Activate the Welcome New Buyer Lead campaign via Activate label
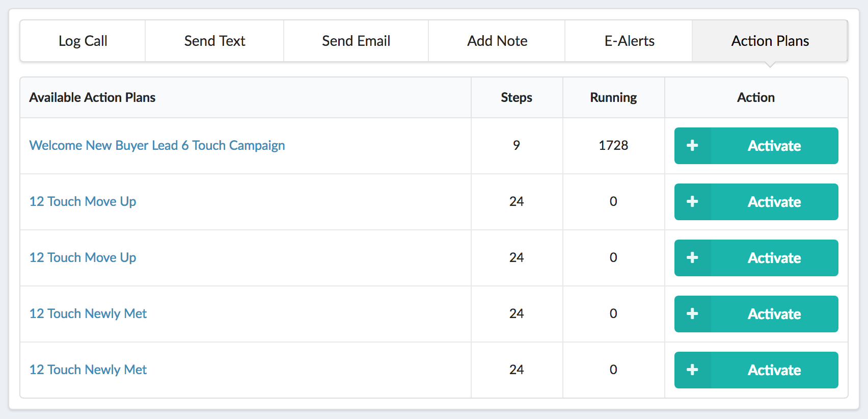Image resolution: width=868 pixels, height=419 pixels. (x=774, y=146)
